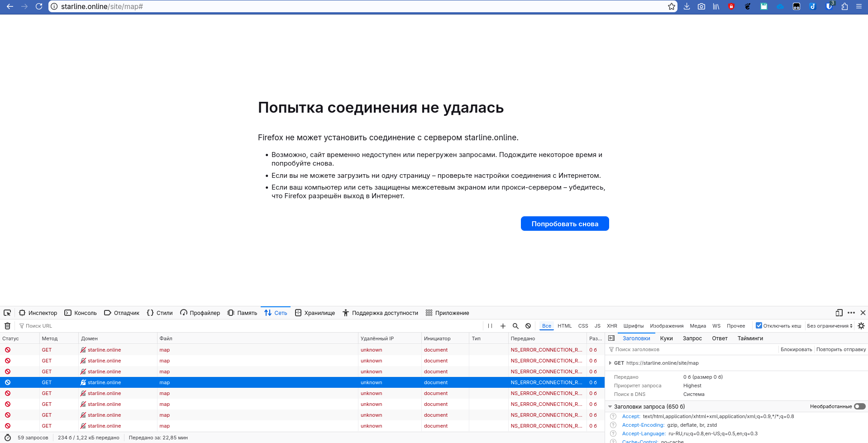
Task: Uncheck the 'Отключить кеш' checkbox
Action: 759,325
